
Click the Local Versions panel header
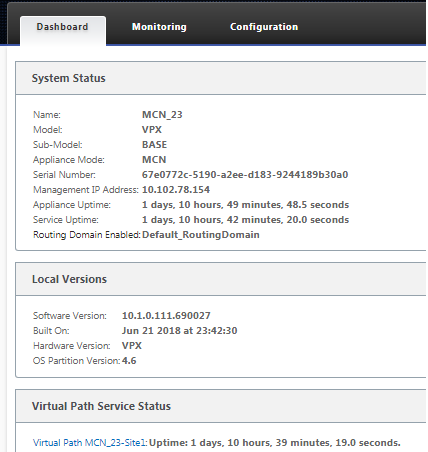click(221, 279)
